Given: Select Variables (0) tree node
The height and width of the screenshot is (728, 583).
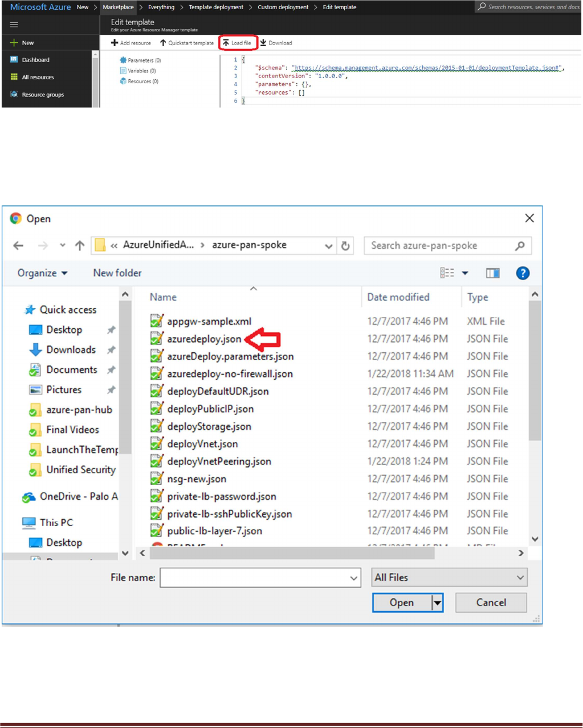Looking at the screenshot, I should (x=138, y=71).
